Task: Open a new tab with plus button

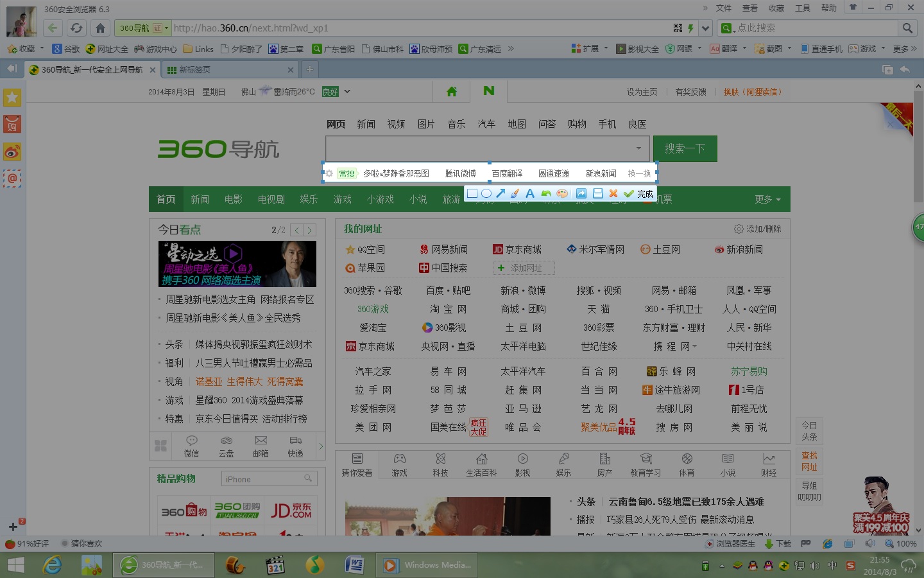Action: pyautogui.click(x=309, y=69)
